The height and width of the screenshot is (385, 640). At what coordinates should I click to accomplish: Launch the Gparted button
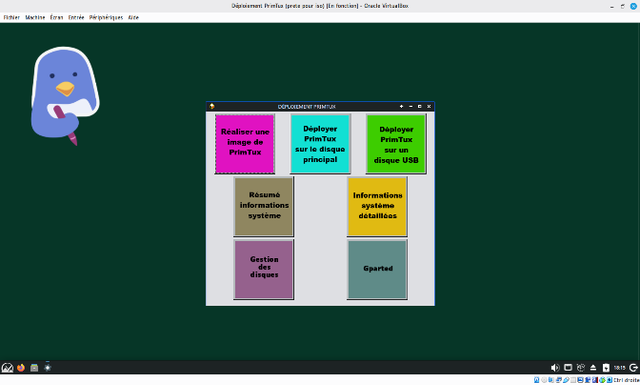pos(377,269)
